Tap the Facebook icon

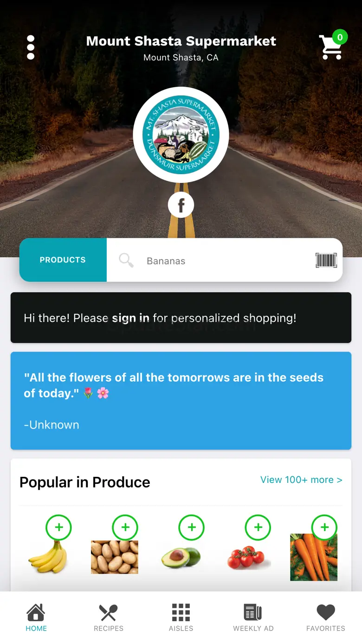pyautogui.click(x=181, y=205)
